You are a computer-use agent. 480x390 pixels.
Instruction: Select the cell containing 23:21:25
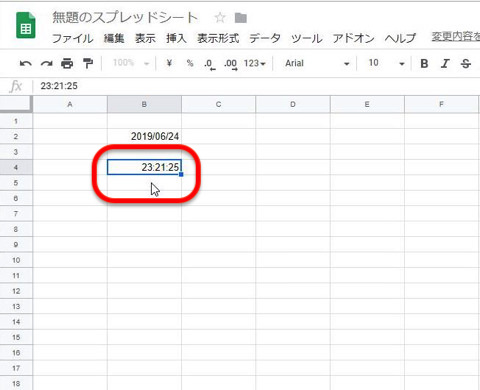[x=144, y=167]
